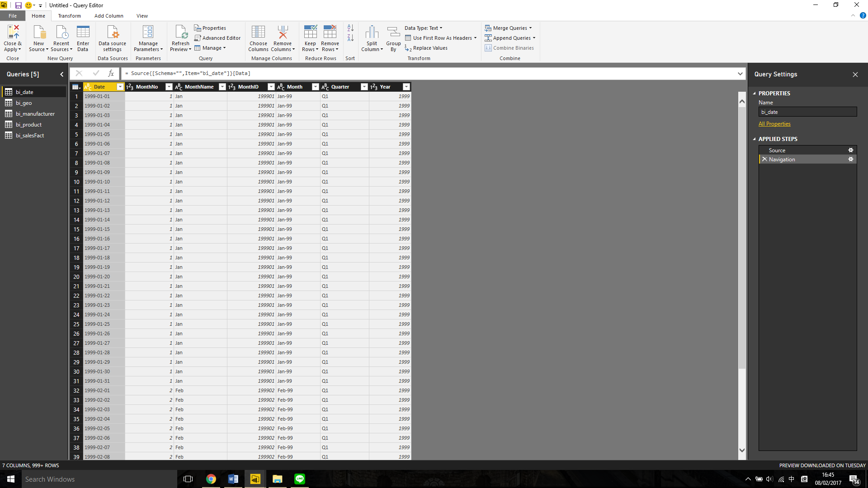Open query Properties
The width and height of the screenshot is (868, 488).
tap(210, 28)
